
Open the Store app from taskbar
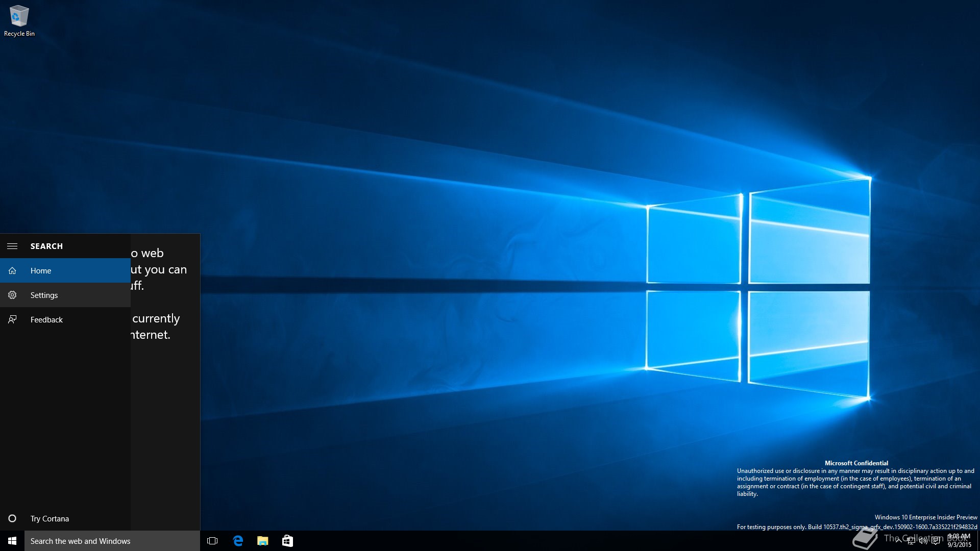pyautogui.click(x=287, y=541)
